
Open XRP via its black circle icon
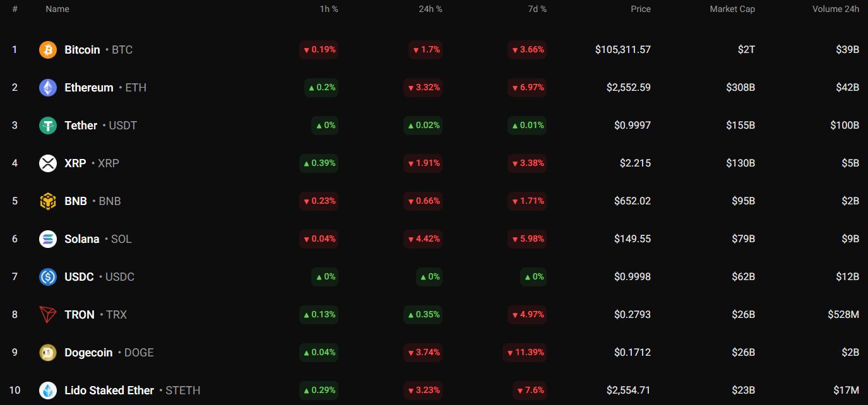[48, 163]
